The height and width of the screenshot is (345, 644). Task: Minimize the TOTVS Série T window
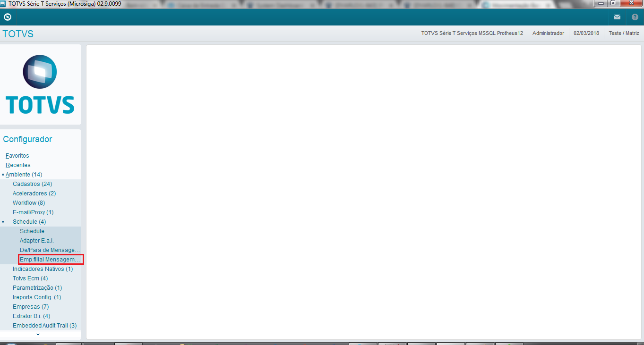(601, 4)
